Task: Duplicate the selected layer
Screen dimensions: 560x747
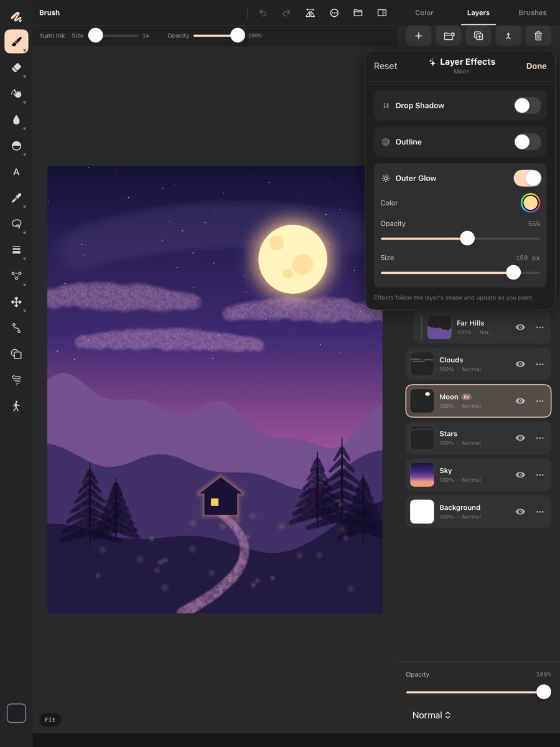Action: point(478,36)
